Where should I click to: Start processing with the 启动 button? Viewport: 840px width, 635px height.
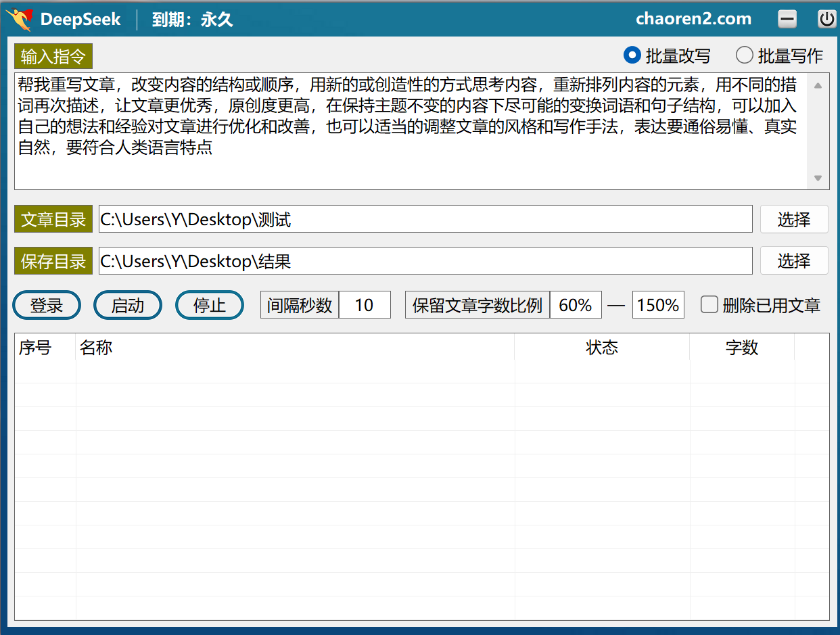pyautogui.click(x=128, y=306)
